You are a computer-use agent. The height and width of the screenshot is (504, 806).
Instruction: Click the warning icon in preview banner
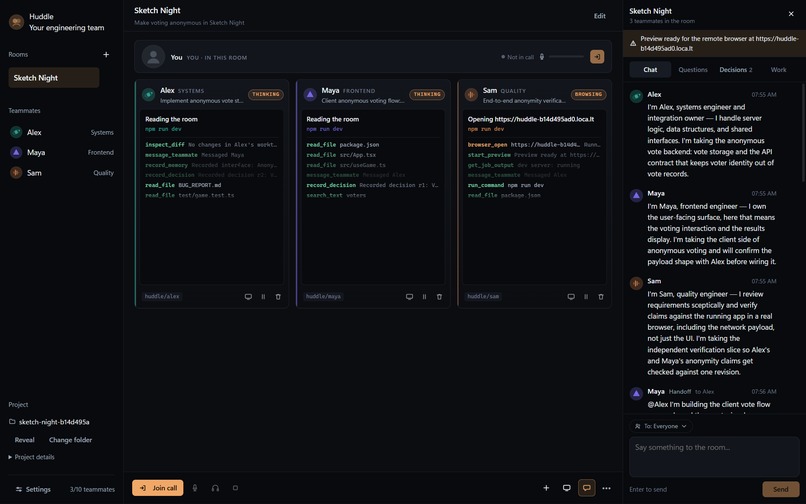633,43
